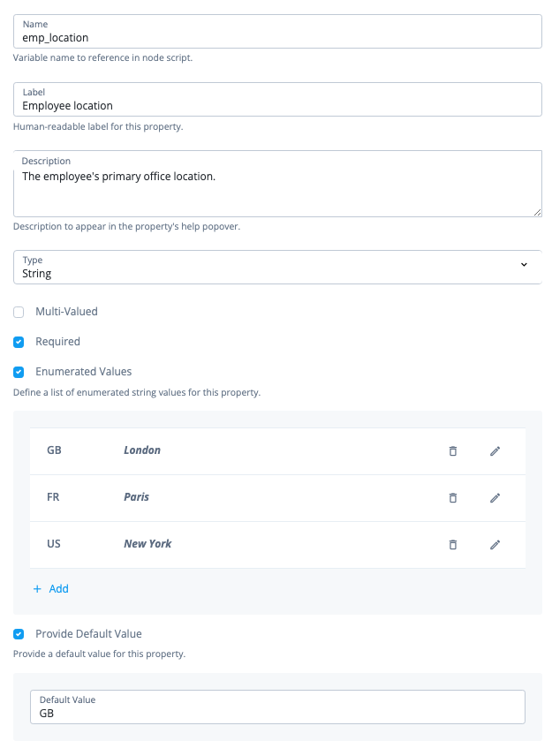The height and width of the screenshot is (756, 552).
Task: Click into the Label field
Action: pos(277,106)
